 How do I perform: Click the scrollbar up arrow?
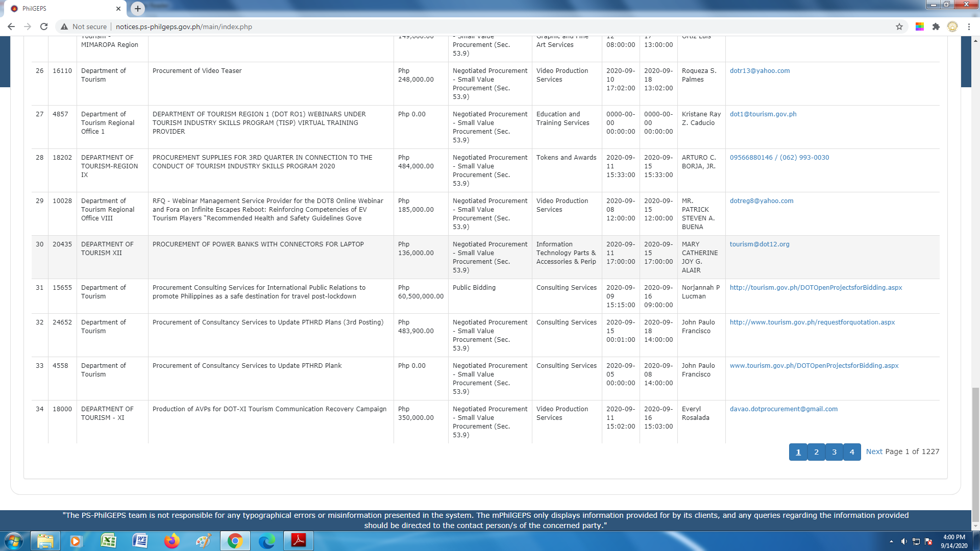pos(975,40)
